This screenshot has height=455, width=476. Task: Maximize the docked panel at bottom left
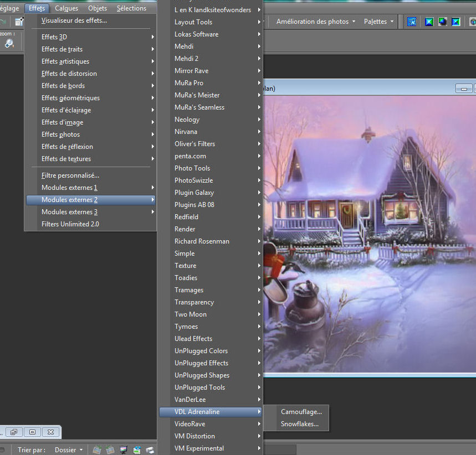pos(32,432)
